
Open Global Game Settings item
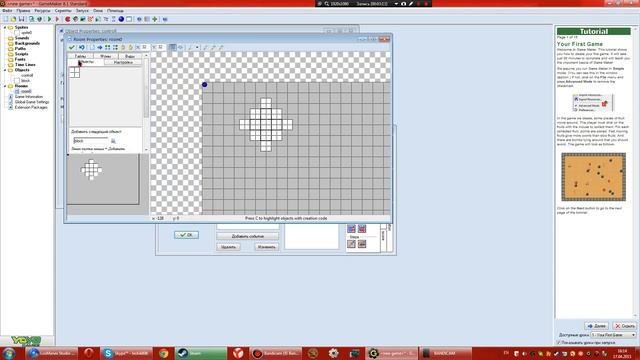[x=32, y=102]
